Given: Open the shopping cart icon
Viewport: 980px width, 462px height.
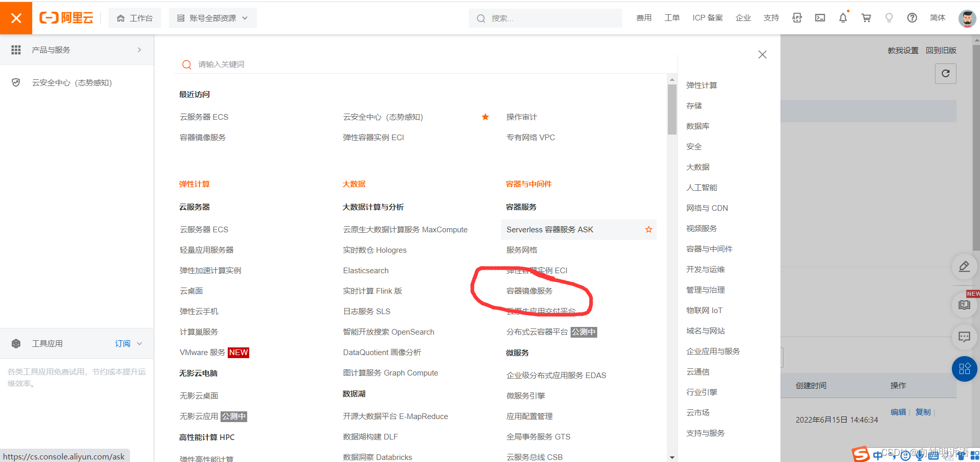Looking at the screenshot, I should pyautogui.click(x=866, y=18).
